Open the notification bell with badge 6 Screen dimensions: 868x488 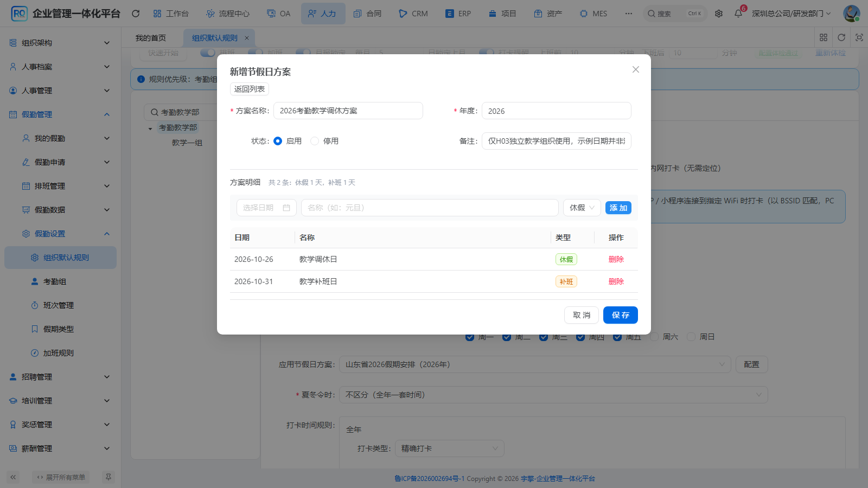pos(738,14)
